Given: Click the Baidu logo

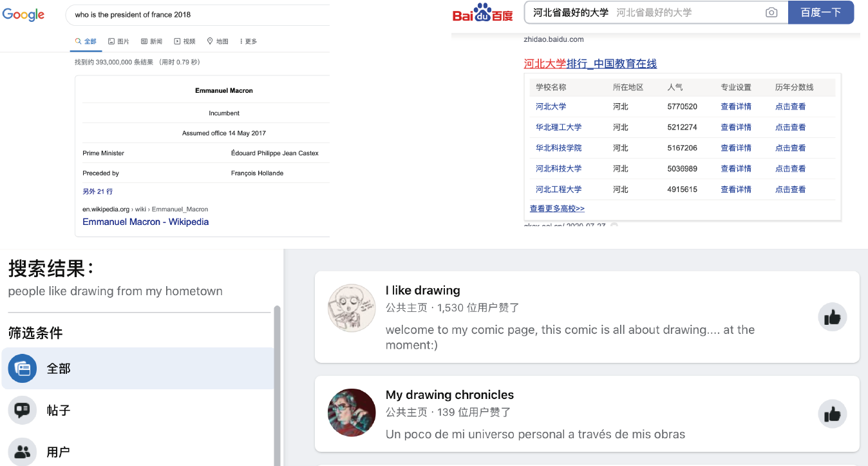Looking at the screenshot, I should click(x=482, y=14).
